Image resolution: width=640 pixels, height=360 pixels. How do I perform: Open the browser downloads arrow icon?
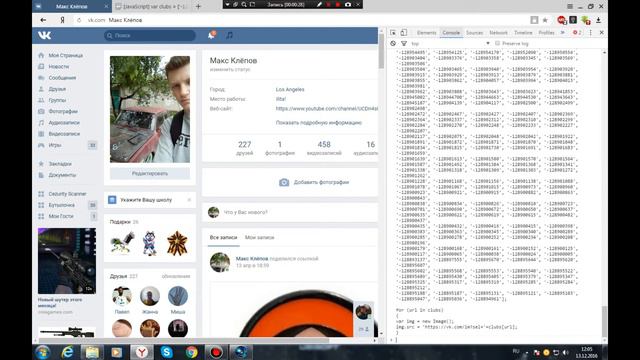(x=598, y=20)
